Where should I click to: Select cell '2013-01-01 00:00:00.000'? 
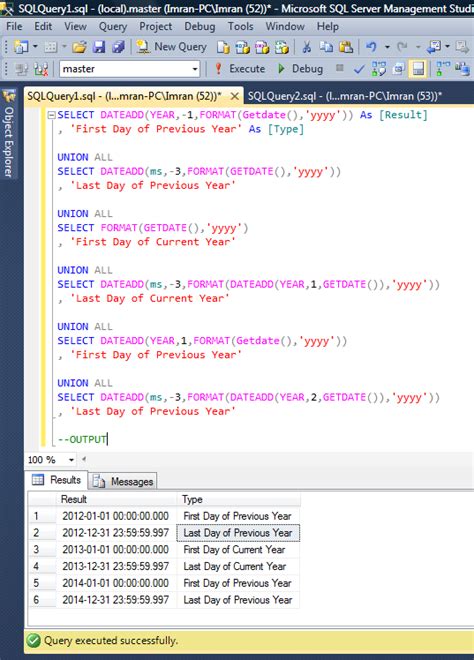(116, 549)
